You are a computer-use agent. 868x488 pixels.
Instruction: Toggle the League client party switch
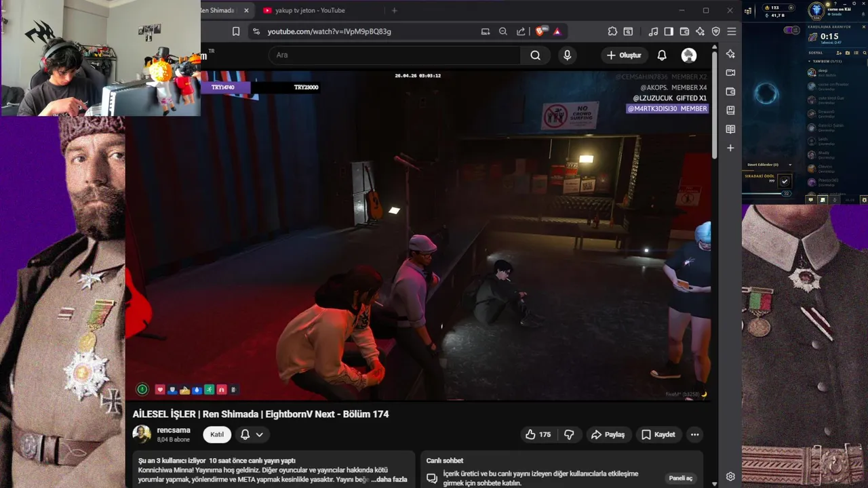[792, 30]
